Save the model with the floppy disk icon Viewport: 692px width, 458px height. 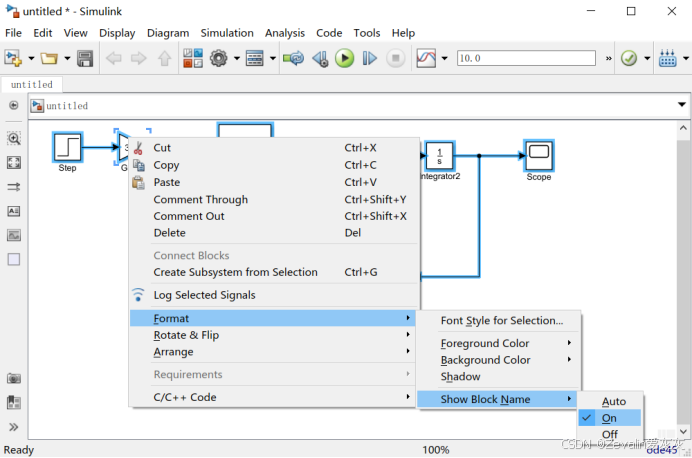pyautogui.click(x=85, y=58)
